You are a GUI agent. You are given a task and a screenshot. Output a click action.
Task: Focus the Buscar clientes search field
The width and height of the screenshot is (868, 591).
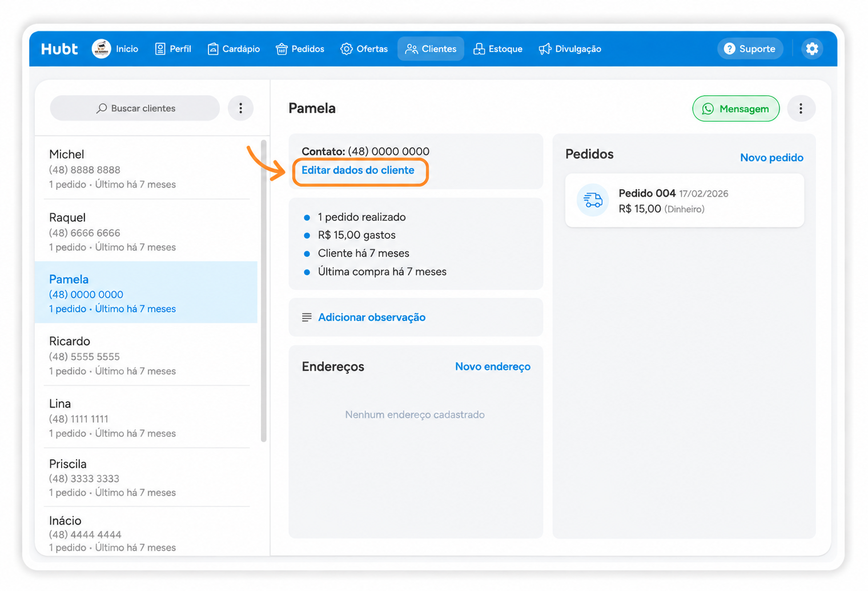point(135,108)
